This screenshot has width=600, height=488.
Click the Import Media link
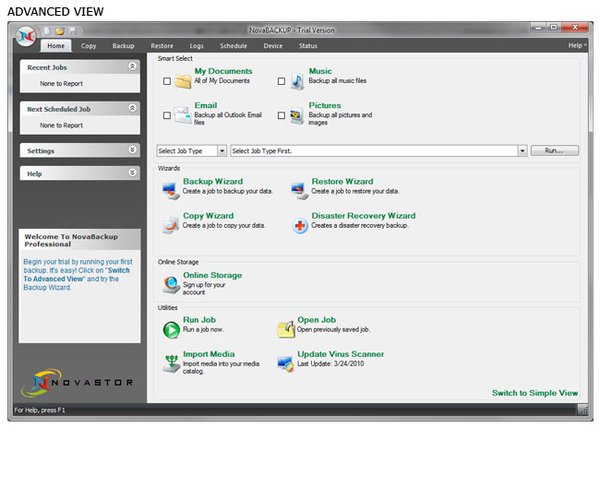209,354
